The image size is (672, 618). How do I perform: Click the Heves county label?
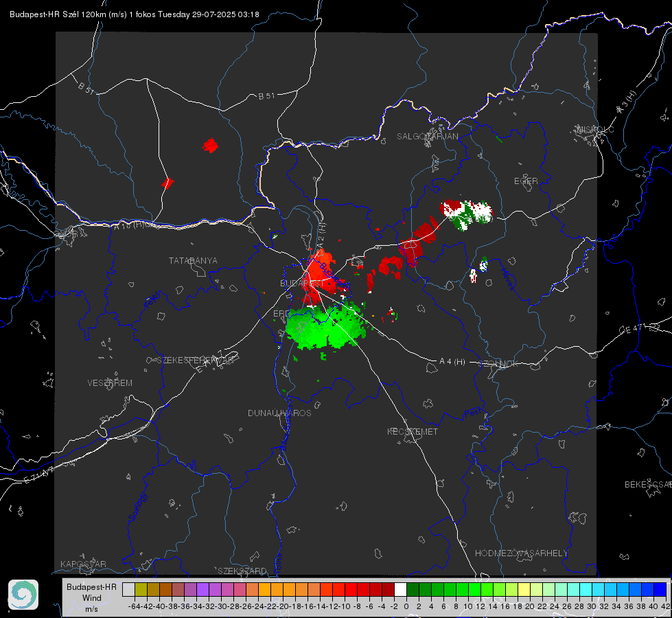pyautogui.click(x=507, y=279)
